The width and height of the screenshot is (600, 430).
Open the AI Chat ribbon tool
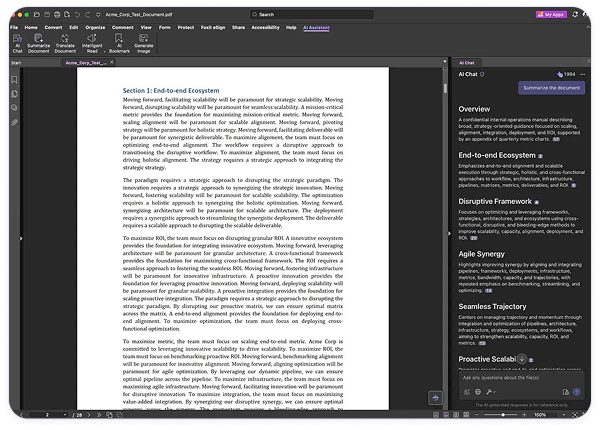[x=17, y=43]
